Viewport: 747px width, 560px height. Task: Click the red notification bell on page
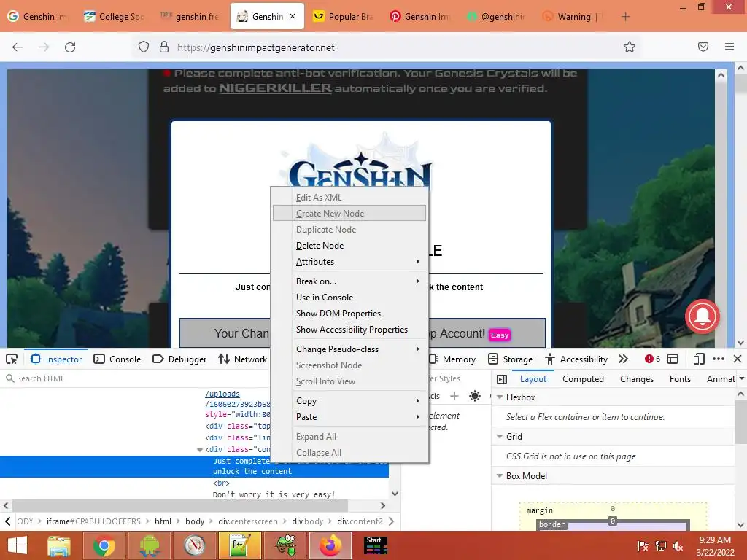(x=703, y=316)
